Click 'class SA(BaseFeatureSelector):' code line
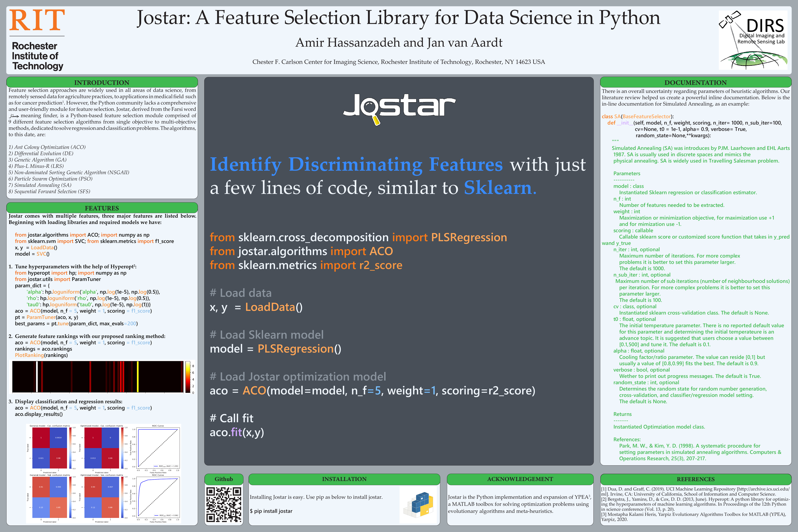Viewport: 798px width, 532px height. tap(638, 116)
